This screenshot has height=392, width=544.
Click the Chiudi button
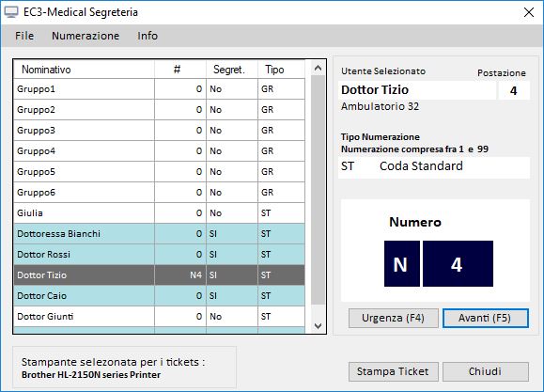(486, 371)
